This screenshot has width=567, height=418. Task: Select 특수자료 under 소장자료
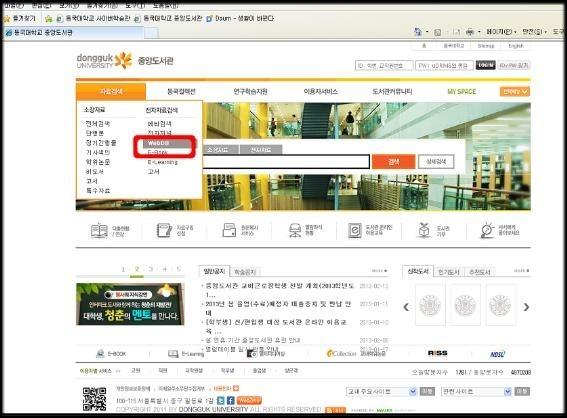98,191
